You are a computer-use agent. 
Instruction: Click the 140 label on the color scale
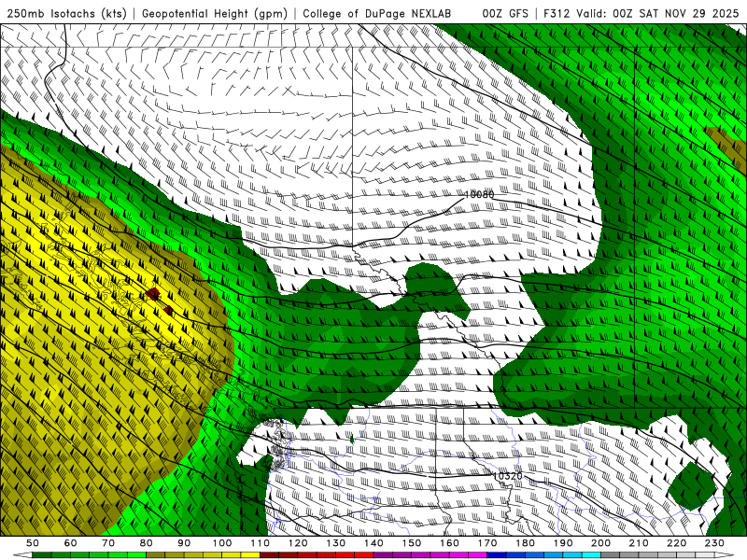373,543
